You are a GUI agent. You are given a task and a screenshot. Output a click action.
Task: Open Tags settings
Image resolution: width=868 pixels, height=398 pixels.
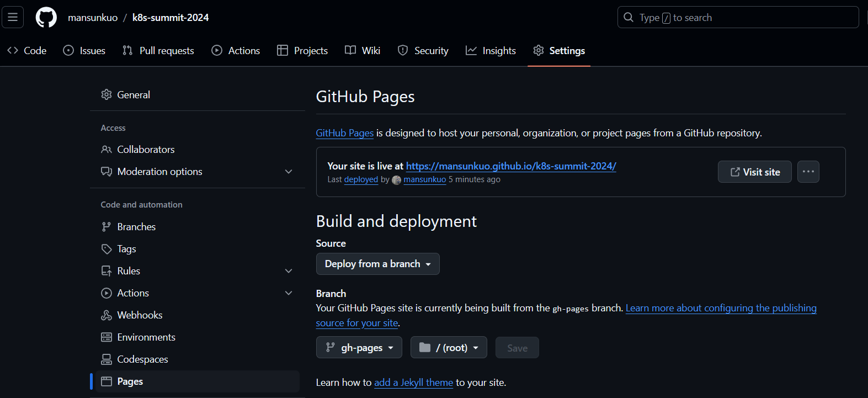click(198, 249)
